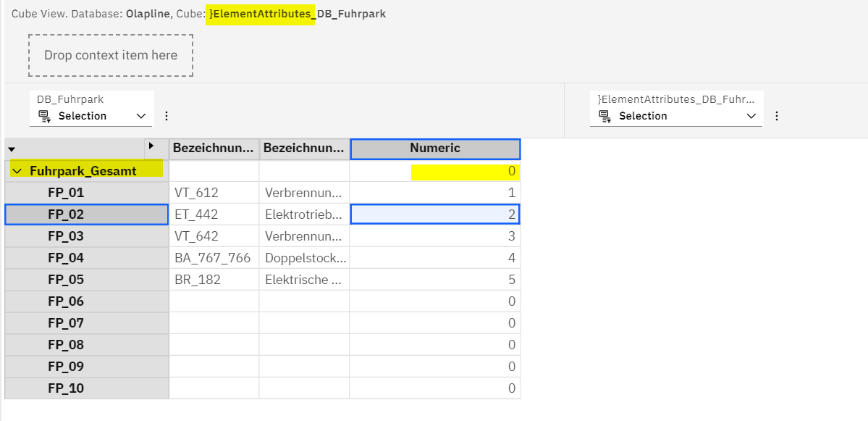The image size is (868, 421).
Task: Select the Numeric column header
Action: (x=434, y=149)
